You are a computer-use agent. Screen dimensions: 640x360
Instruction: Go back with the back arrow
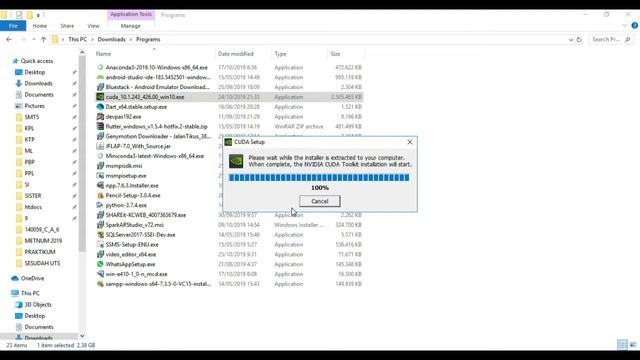click(x=9, y=40)
